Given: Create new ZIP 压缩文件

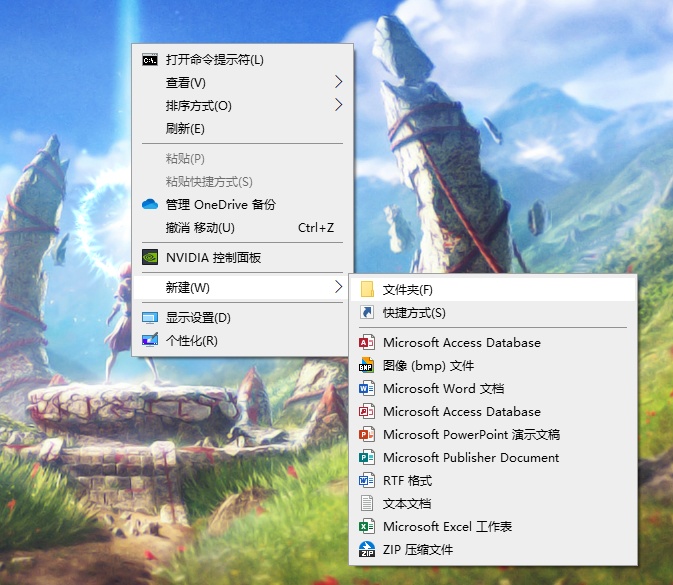Looking at the screenshot, I should (493, 549).
